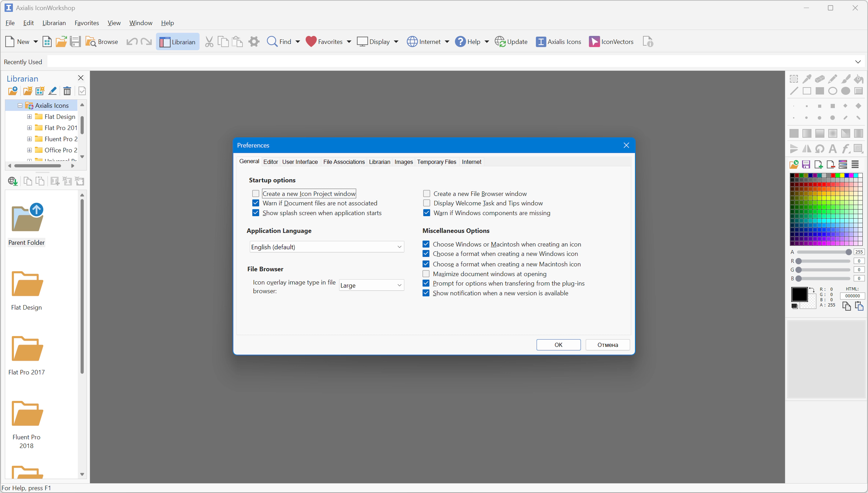The image size is (868, 493).
Task: Click the Browse folder icon
Action: pyautogui.click(x=91, y=42)
